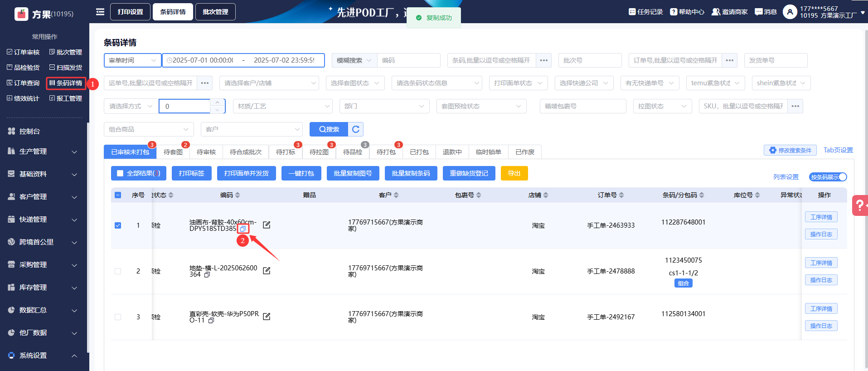Click edit icon for 油画布-背胶 row

pos(267,225)
